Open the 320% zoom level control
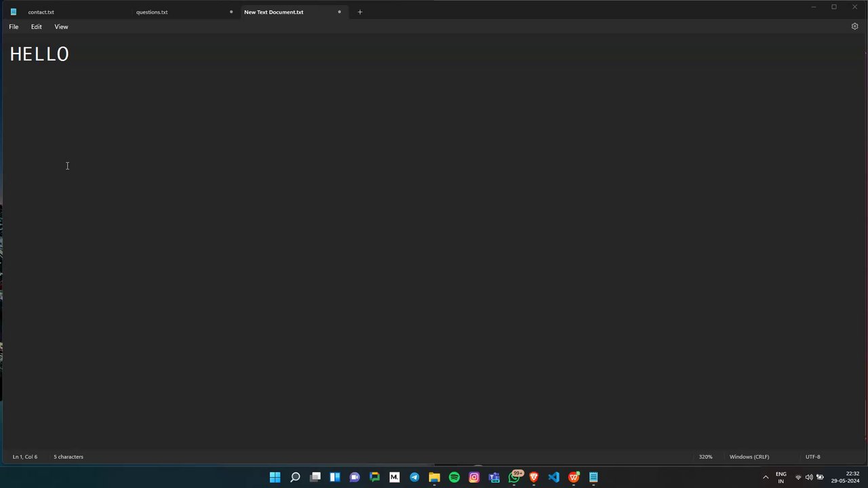868x488 pixels. coord(706,457)
